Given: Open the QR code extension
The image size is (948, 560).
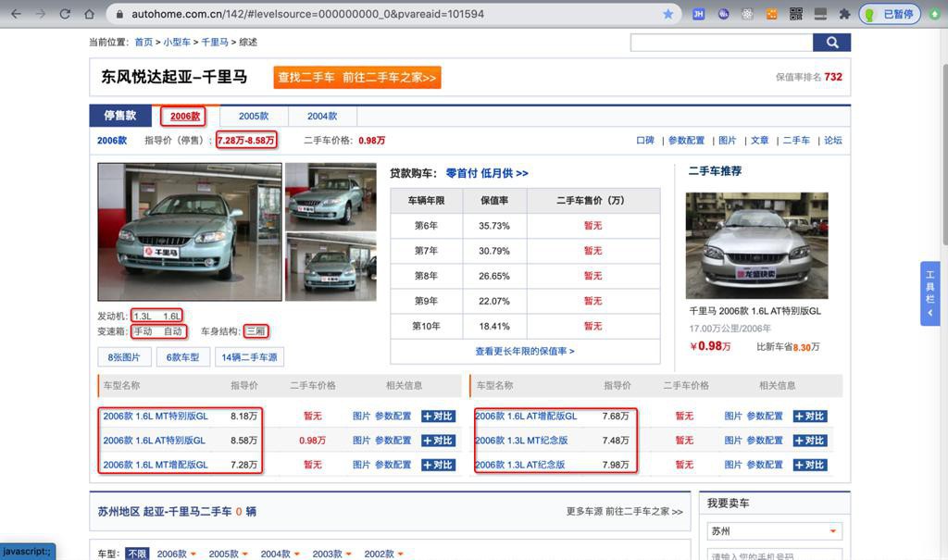Looking at the screenshot, I should (795, 14).
